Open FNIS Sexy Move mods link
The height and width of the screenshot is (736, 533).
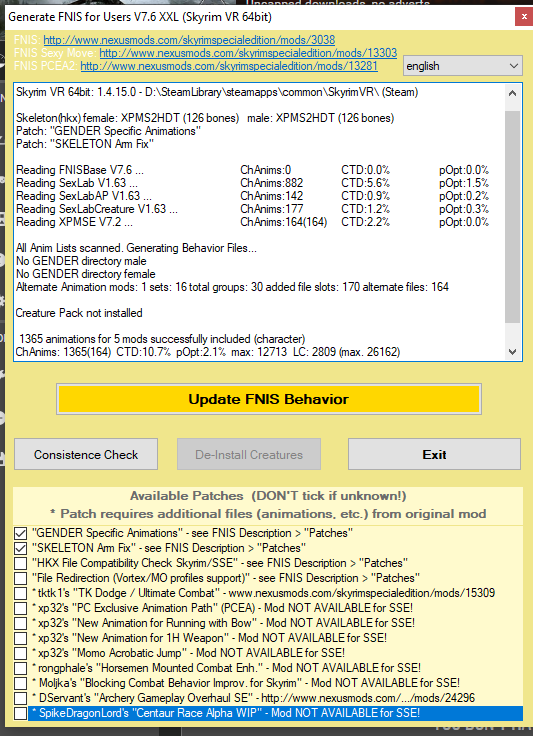click(248, 53)
